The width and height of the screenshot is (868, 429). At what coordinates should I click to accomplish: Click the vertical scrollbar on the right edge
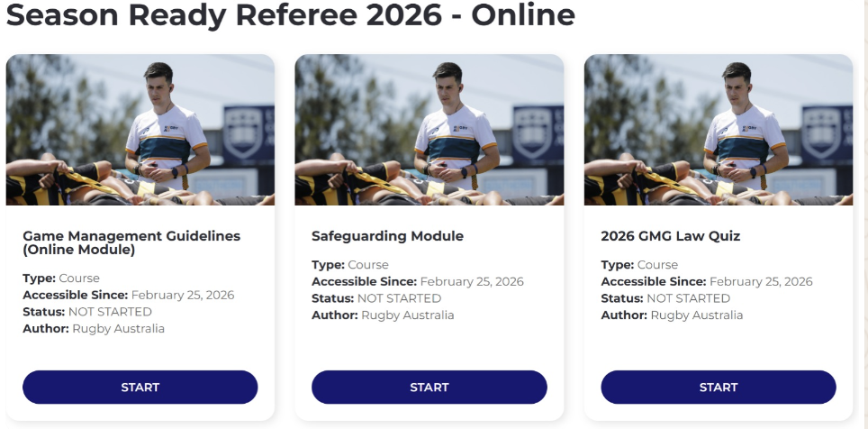(863, 214)
